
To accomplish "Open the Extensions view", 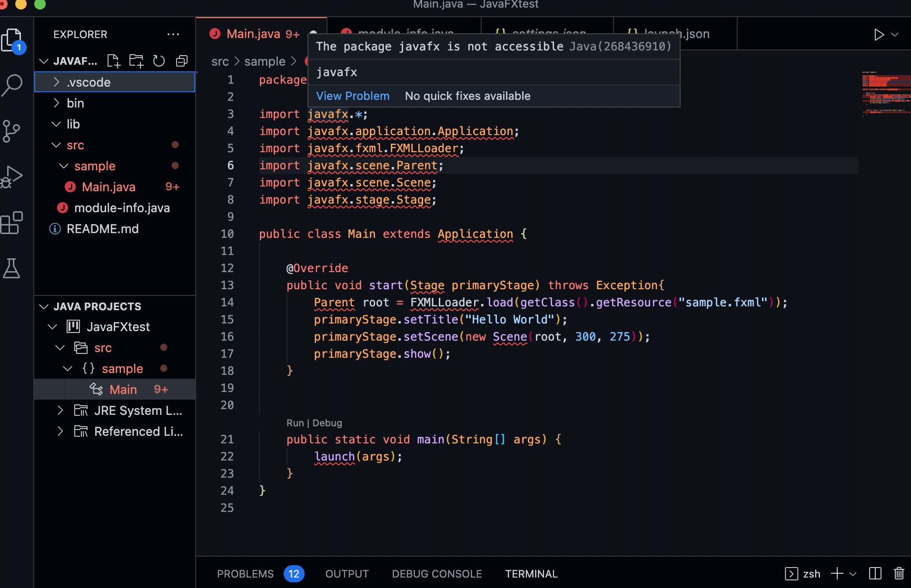I will [12, 222].
